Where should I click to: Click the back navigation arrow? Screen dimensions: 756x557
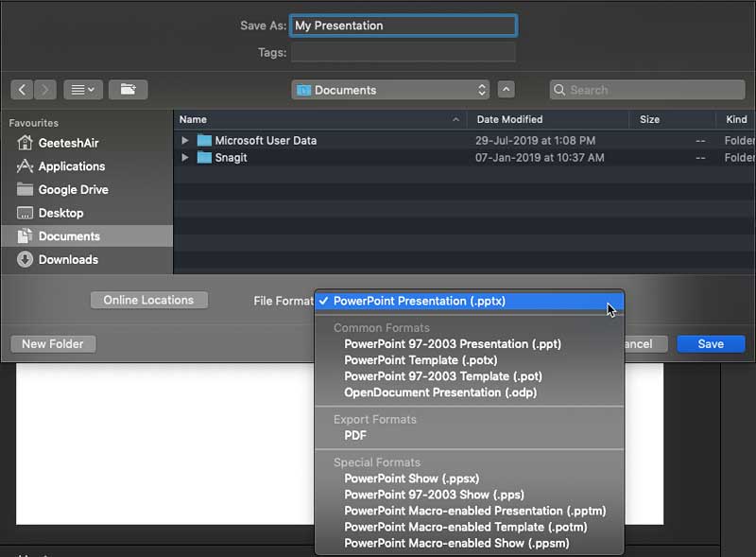tap(23, 90)
